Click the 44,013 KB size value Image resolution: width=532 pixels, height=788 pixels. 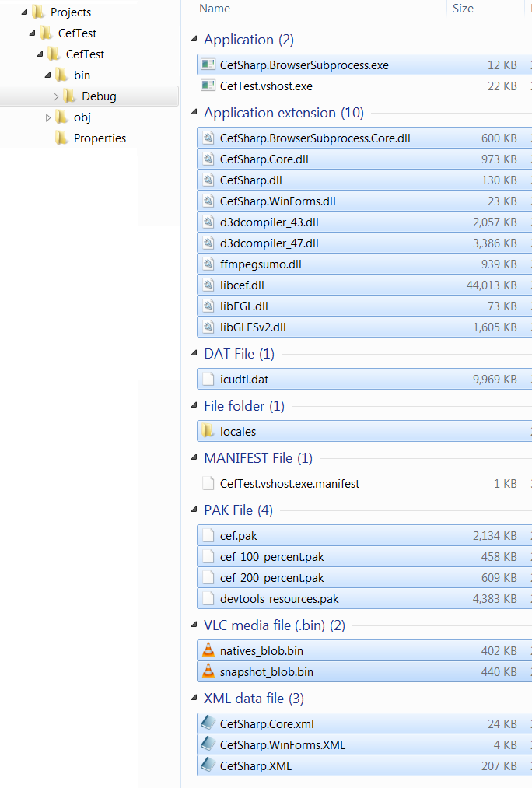tap(492, 285)
